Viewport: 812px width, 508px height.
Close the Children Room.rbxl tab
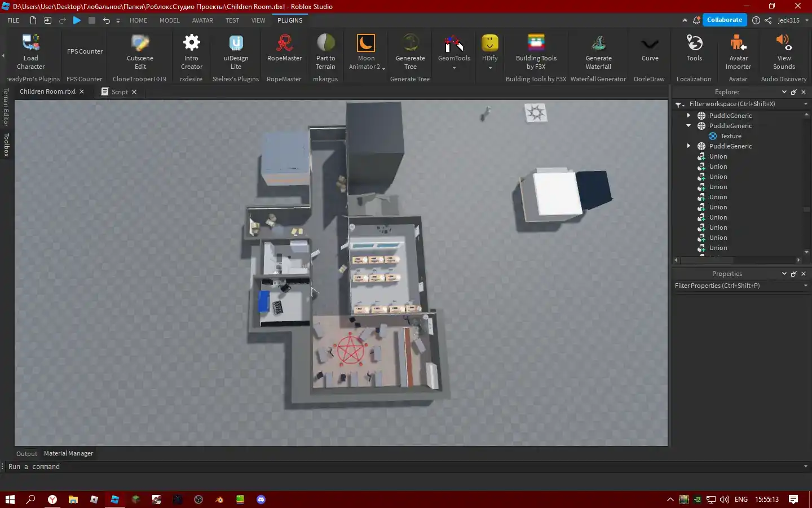82,91
